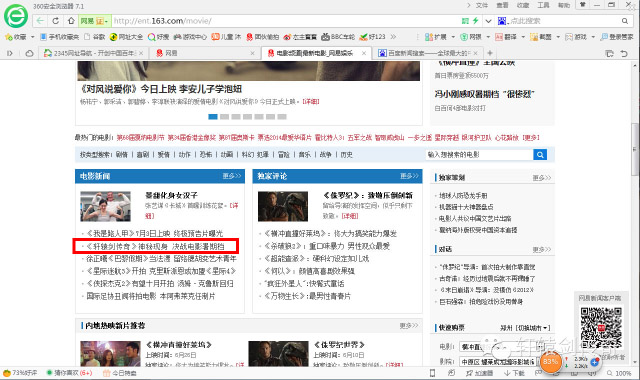Click the blue movie search magnifier button
The height and width of the screenshot is (380, 640).
tap(540, 155)
